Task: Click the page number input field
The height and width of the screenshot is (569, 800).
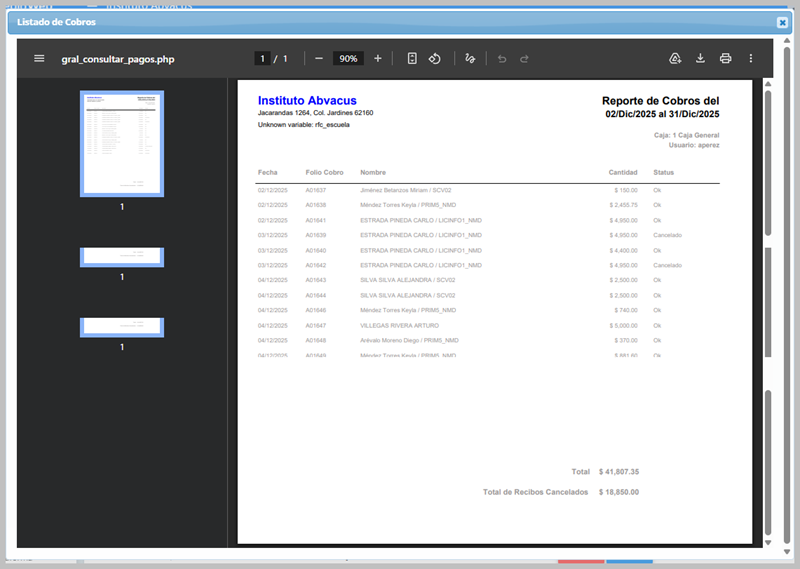Action: click(x=263, y=59)
